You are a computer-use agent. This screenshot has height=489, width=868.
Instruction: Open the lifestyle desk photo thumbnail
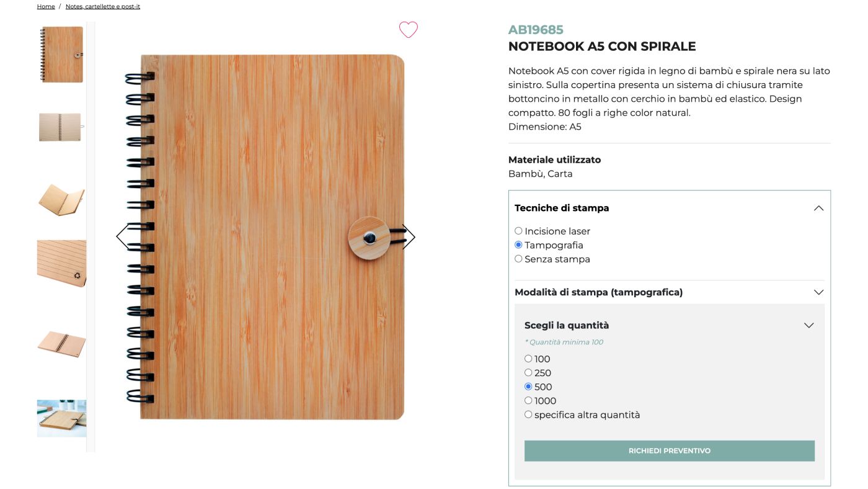click(x=61, y=418)
